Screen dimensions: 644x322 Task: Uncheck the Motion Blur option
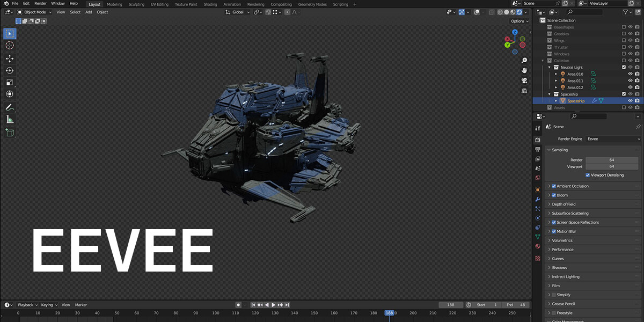(553, 231)
